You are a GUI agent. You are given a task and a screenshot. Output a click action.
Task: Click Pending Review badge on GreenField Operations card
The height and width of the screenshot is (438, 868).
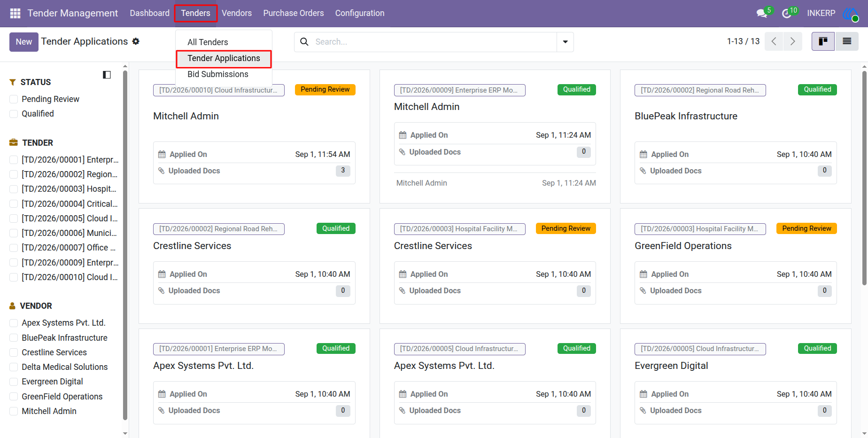point(806,228)
